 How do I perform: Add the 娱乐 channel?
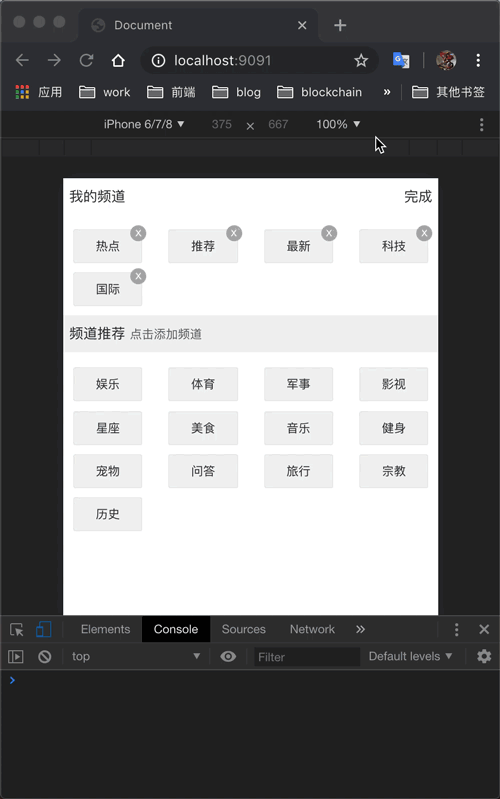pyautogui.click(x=108, y=384)
